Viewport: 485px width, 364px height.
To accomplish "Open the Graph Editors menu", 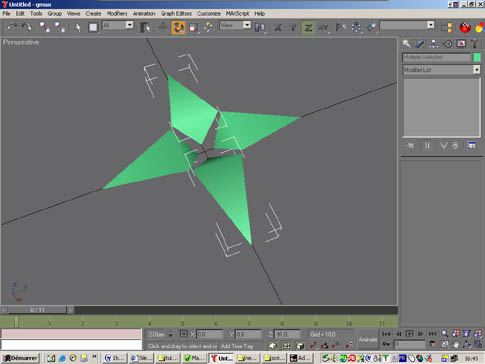I will (x=176, y=13).
